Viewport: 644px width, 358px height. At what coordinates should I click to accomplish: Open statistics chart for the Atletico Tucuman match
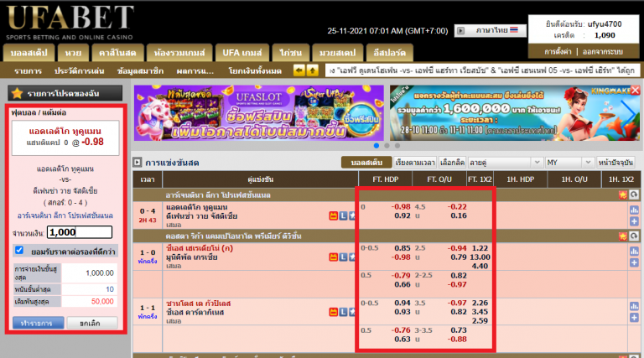point(634,210)
